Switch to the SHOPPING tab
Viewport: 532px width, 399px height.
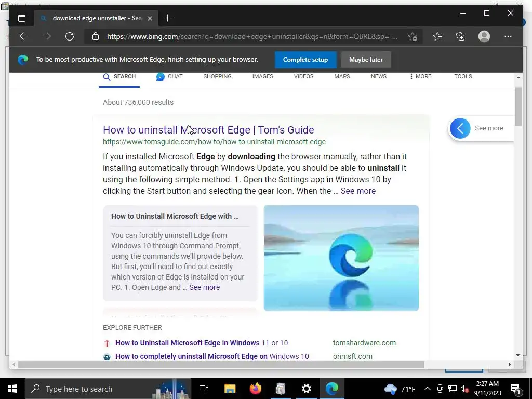tap(217, 77)
